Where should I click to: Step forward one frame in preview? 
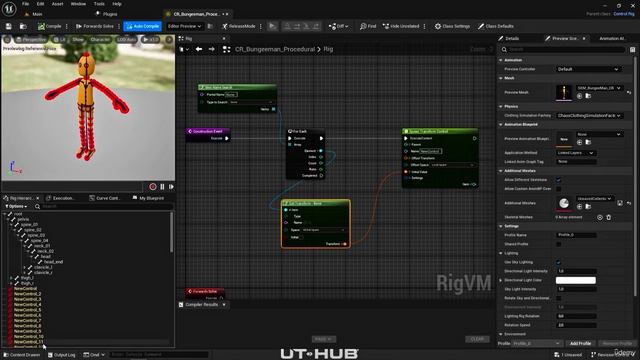(171, 187)
